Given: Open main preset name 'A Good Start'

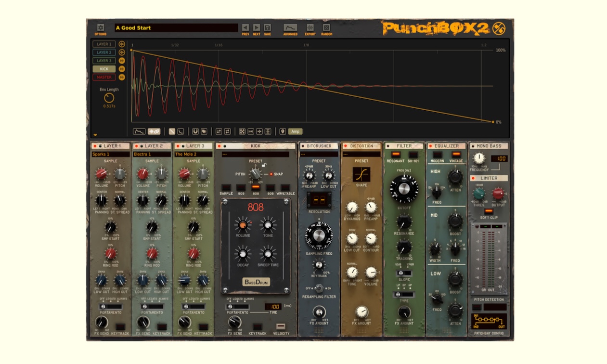Looking at the screenshot, I should [176, 28].
